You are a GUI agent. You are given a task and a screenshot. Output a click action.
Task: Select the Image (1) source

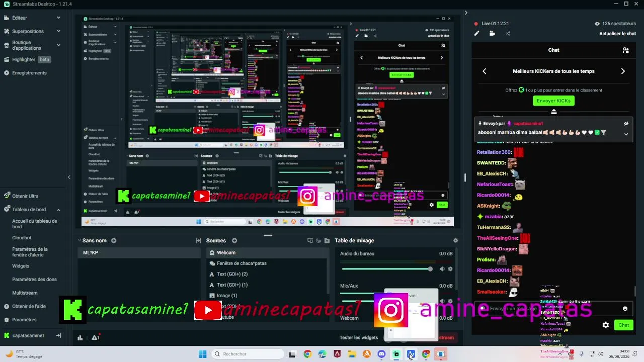[267, 296]
